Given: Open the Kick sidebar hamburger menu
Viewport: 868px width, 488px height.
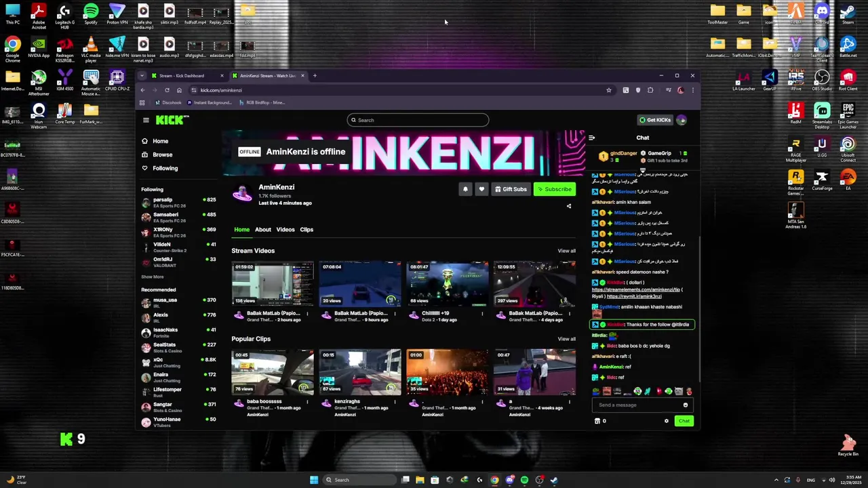Looking at the screenshot, I should coord(146,120).
